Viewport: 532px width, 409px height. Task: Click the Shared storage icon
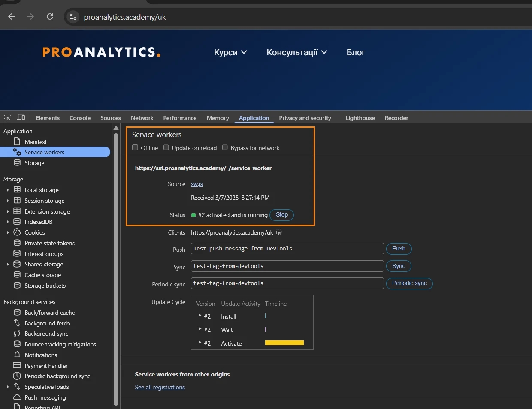[x=17, y=264]
